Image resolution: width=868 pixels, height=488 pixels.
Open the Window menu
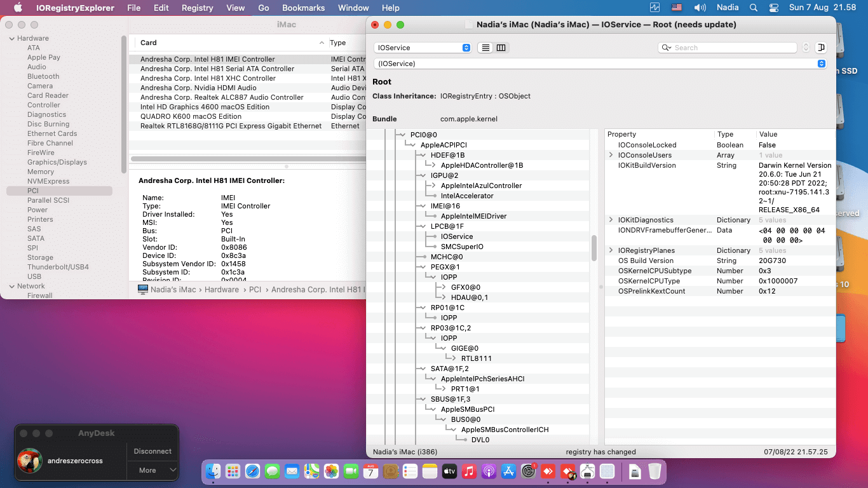click(353, 8)
